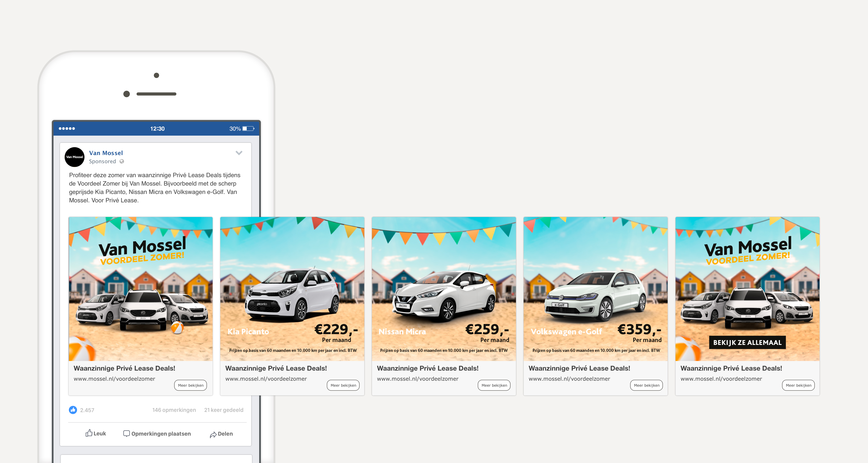Click the €359,- price text

[639, 329]
